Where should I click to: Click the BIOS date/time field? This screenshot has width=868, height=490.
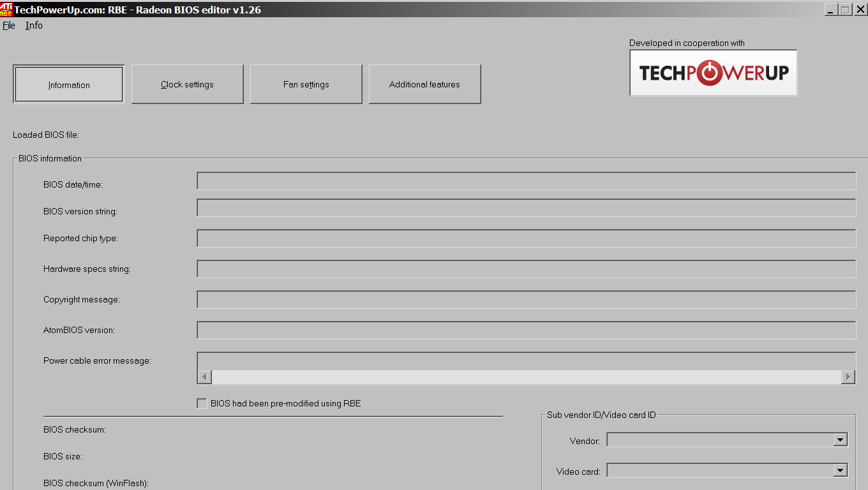click(526, 181)
